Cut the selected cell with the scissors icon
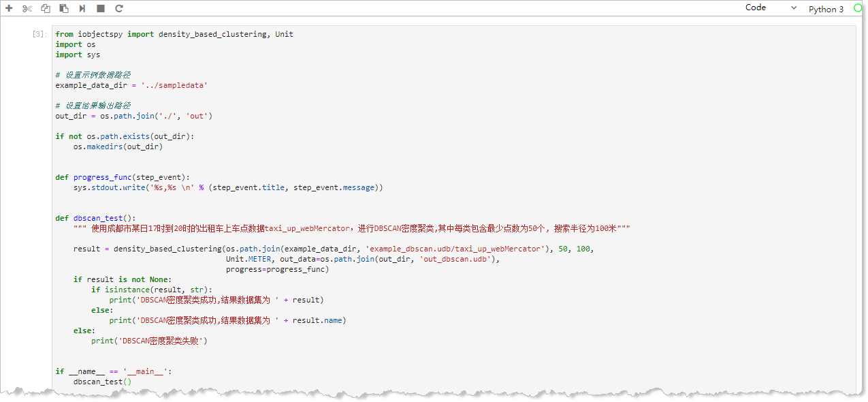868x402 pixels. 27,9
